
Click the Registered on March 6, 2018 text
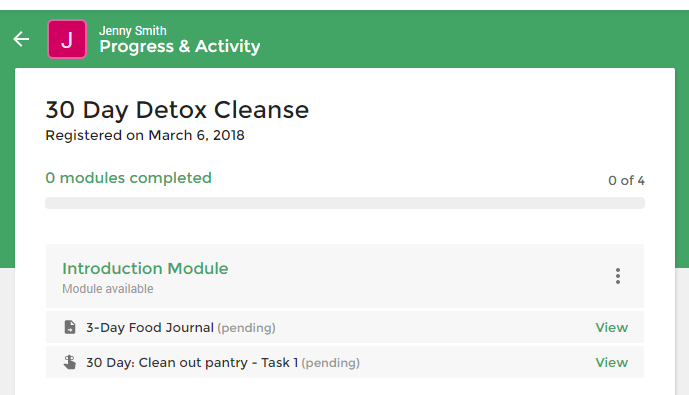tap(145, 135)
